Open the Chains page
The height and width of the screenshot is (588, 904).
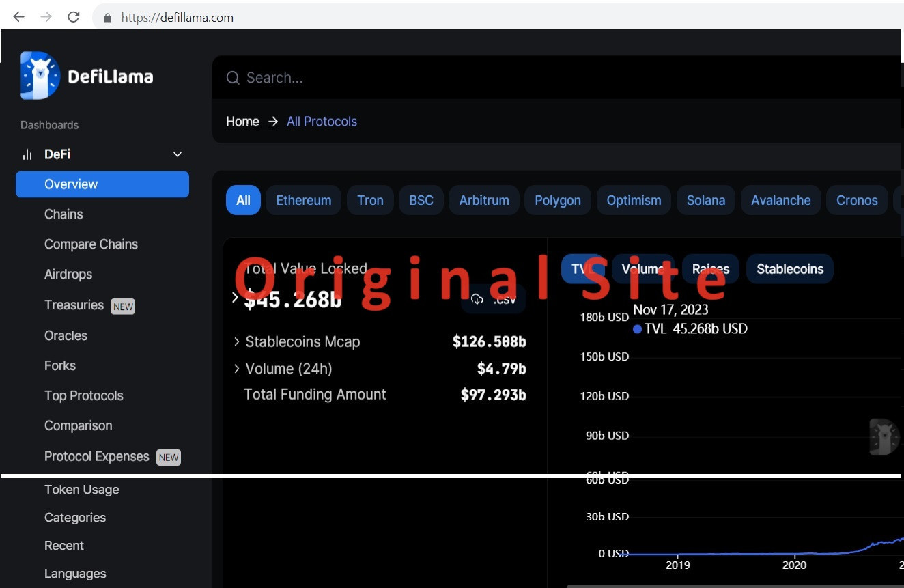(63, 214)
